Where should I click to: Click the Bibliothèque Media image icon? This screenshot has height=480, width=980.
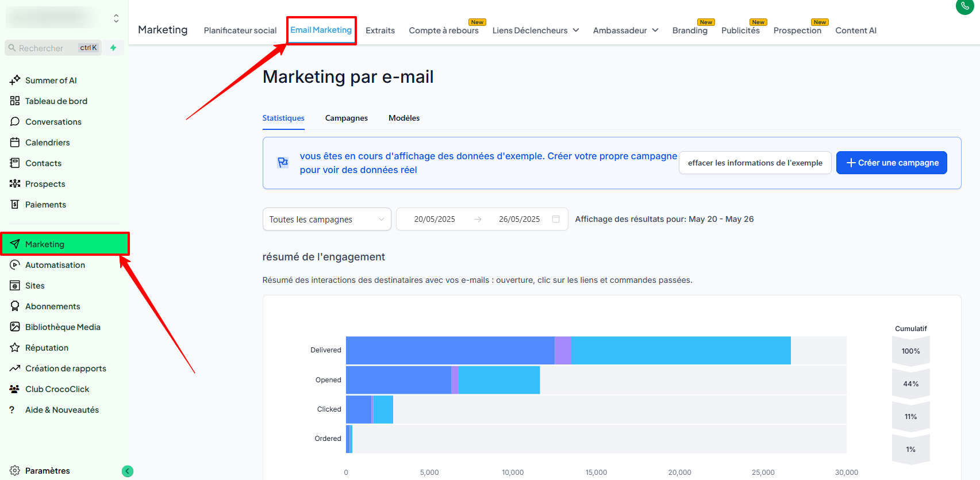click(x=15, y=327)
